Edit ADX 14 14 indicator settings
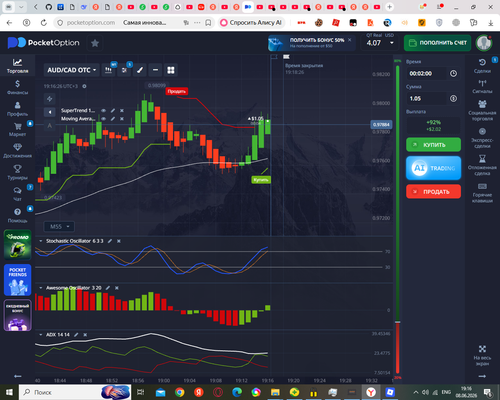 pos(76,335)
